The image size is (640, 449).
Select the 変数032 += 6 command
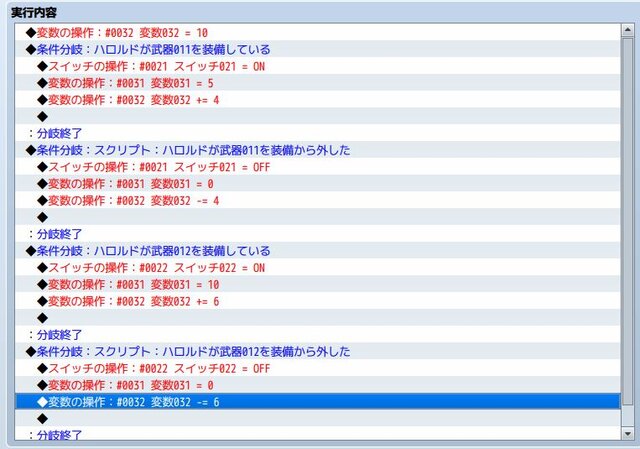[318, 301]
